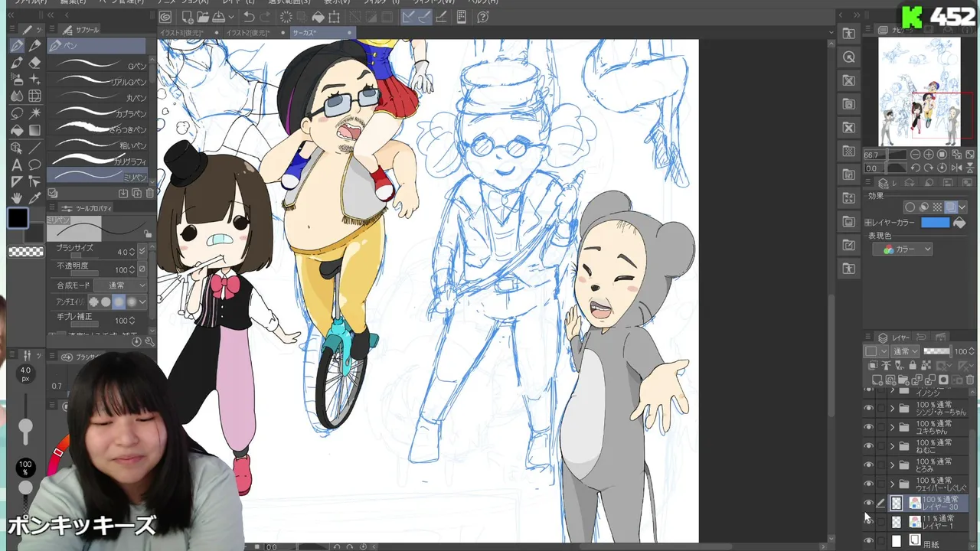
Task: Select the Auto select magic wand tool
Action: click(x=34, y=113)
